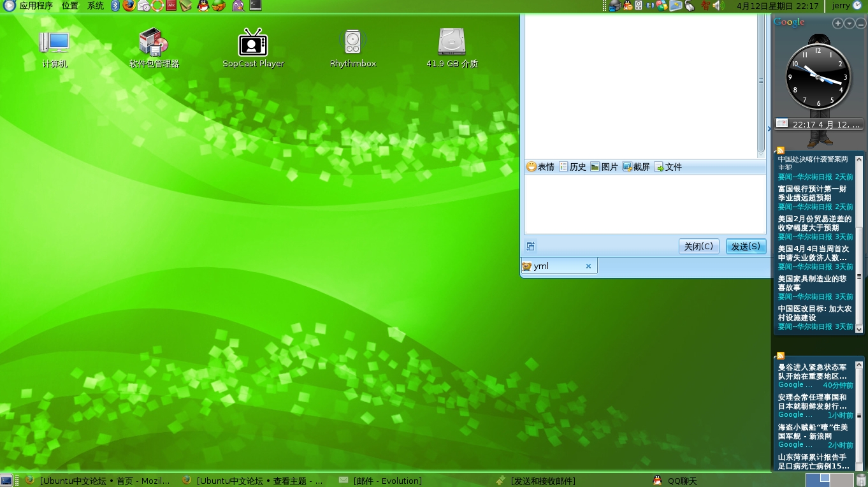Send an image with 图片
Image resolution: width=868 pixels, height=487 pixels.
[x=604, y=166]
